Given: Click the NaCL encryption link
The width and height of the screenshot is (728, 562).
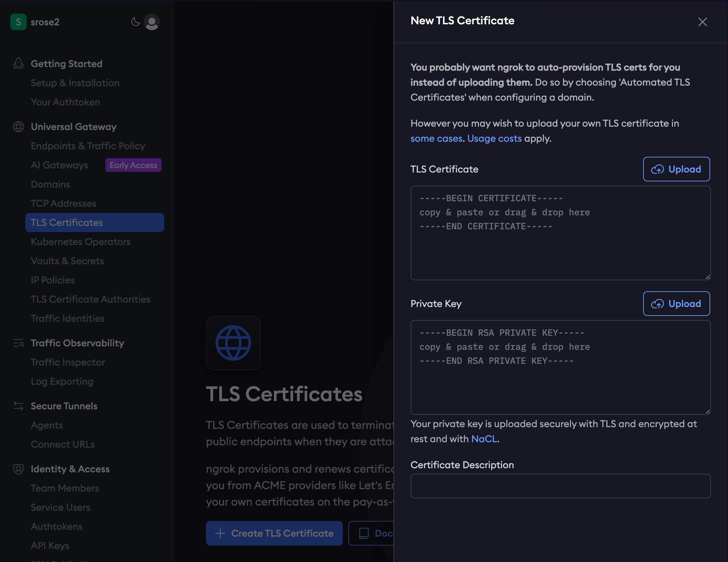Looking at the screenshot, I should point(484,438).
